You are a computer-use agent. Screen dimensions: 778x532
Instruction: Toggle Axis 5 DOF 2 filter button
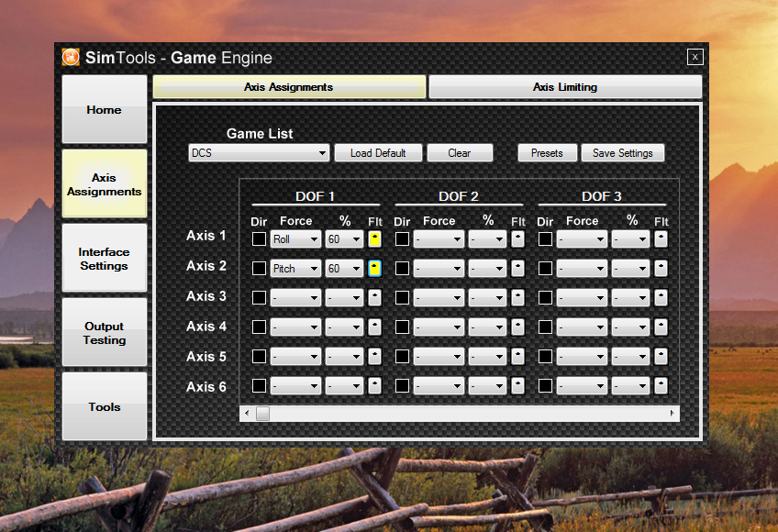click(517, 356)
